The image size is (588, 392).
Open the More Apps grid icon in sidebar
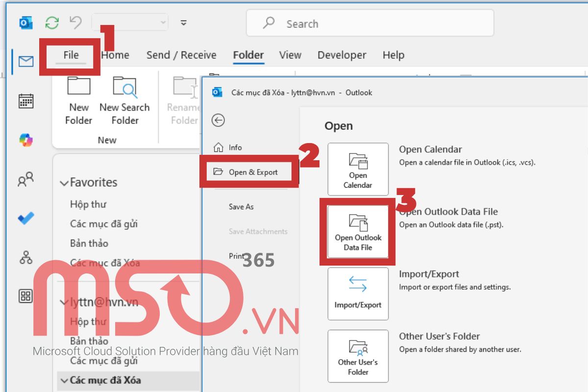click(x=26, y=295)
